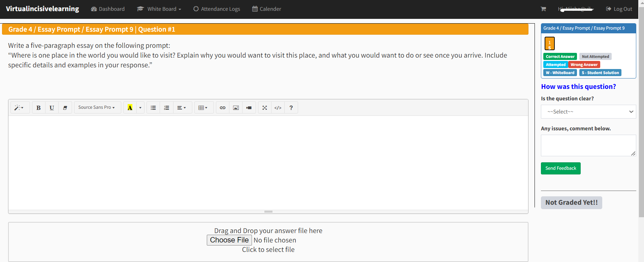This screenshot has width=644, height=262.
Task: Toggle underline formatting
Action: pos(52,108)
